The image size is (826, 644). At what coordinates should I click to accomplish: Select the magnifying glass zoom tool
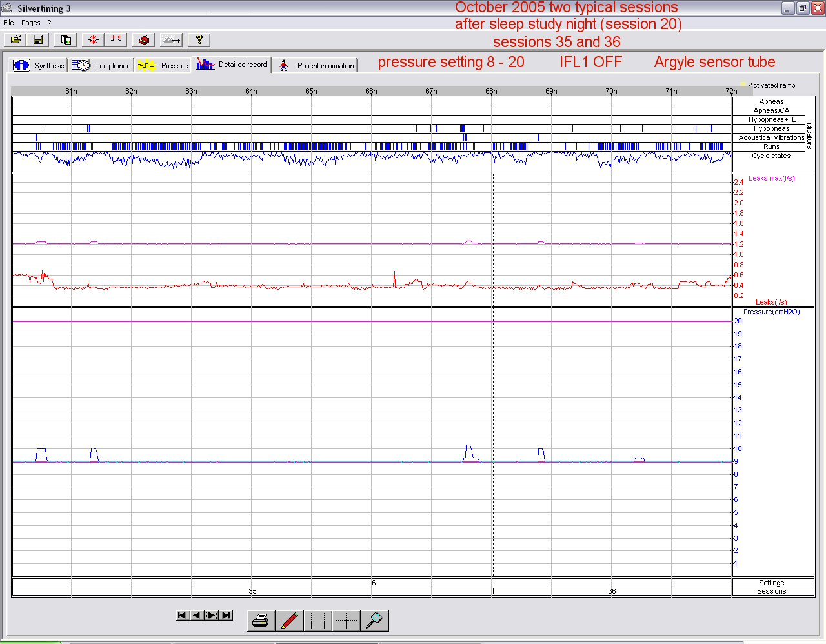pos(374,621)
